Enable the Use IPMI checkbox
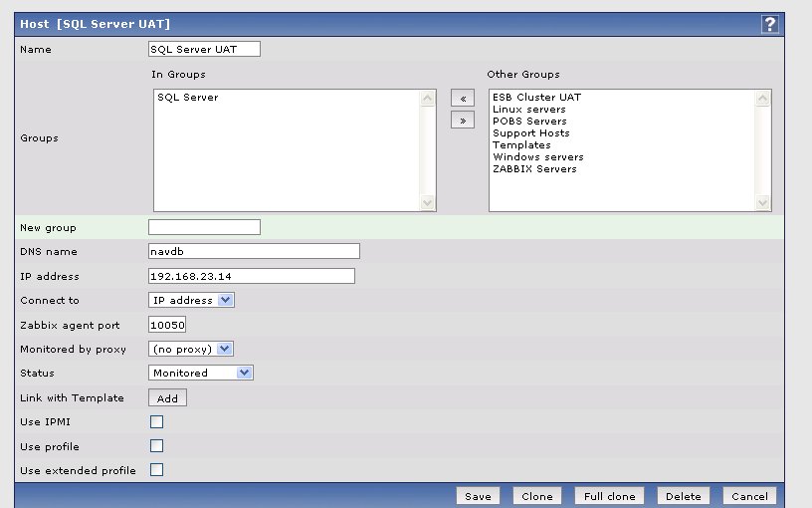Image resolution: width=812 pixels, height=508 pixels. (156, 422)
